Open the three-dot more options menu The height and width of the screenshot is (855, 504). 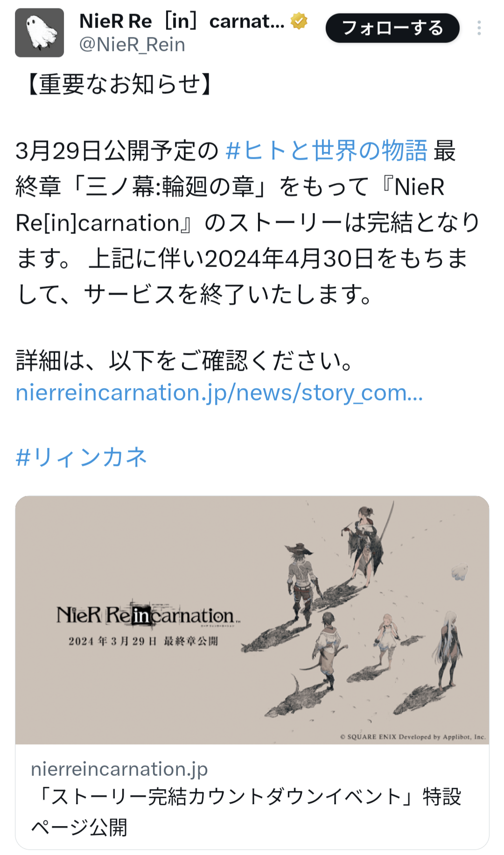click(x=479, y=28)
